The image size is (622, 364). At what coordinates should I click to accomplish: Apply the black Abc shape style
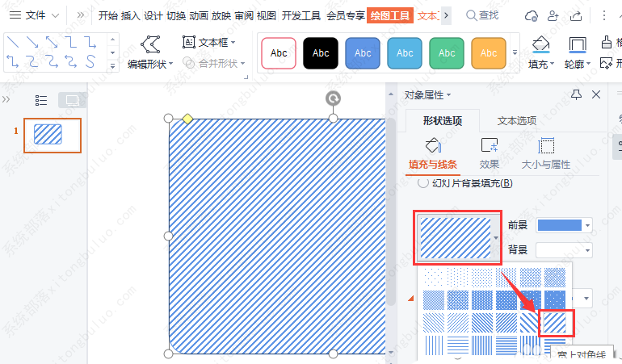[x=321, y=53]
